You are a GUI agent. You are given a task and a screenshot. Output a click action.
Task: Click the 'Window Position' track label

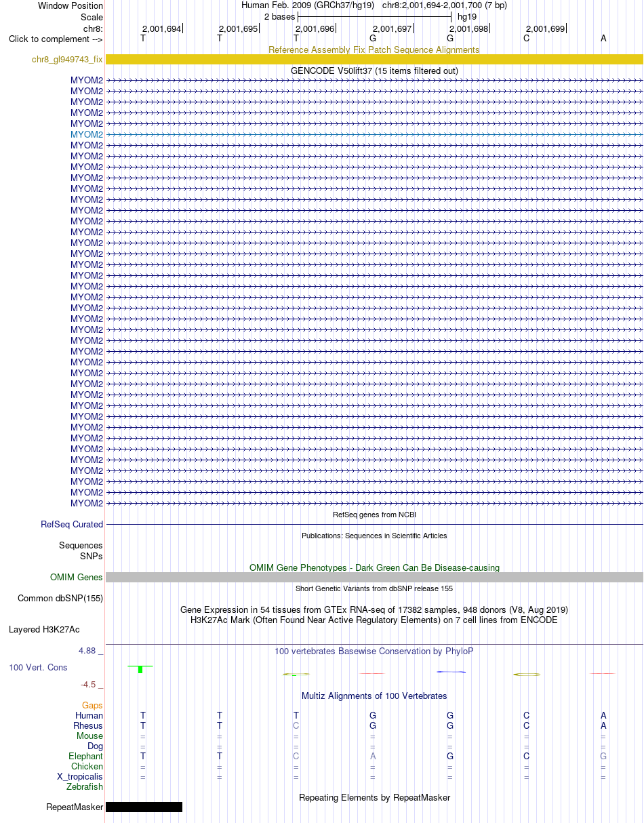pyautogui.click(x=71, y=5)
